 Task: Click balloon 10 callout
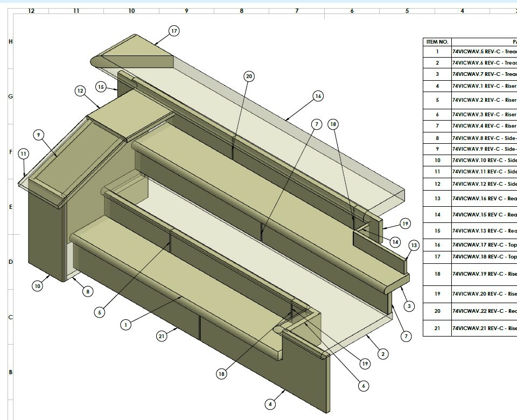point(37,286)
